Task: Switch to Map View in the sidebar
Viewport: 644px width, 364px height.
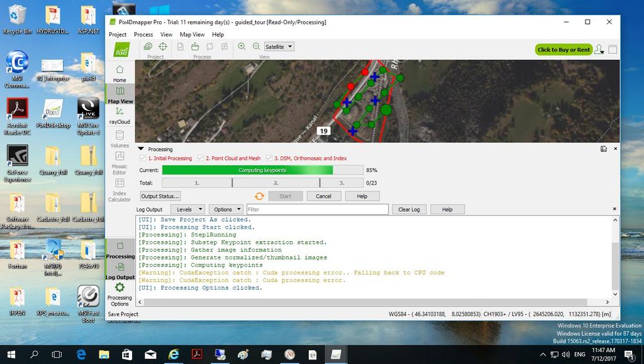Action: [x=120, y=94]
